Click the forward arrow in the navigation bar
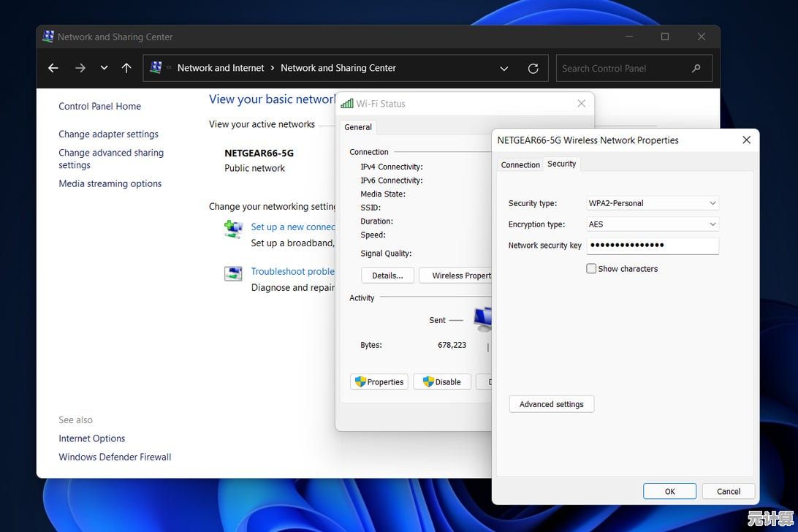Image resolution: width=798 pixels, height=532 pixels. pyautogui.click(x=80, y=67)
